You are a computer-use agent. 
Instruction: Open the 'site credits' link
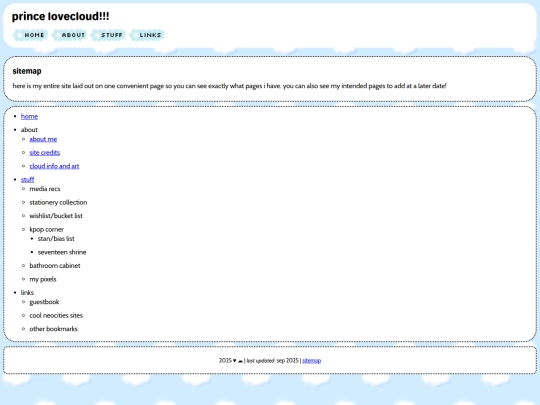[44, 153]
